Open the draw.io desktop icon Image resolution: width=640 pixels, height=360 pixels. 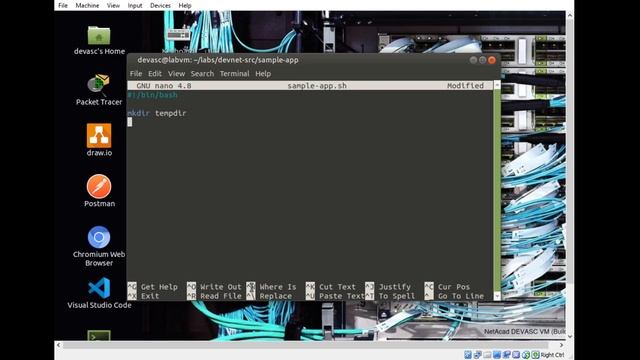(x=99, y=136)
